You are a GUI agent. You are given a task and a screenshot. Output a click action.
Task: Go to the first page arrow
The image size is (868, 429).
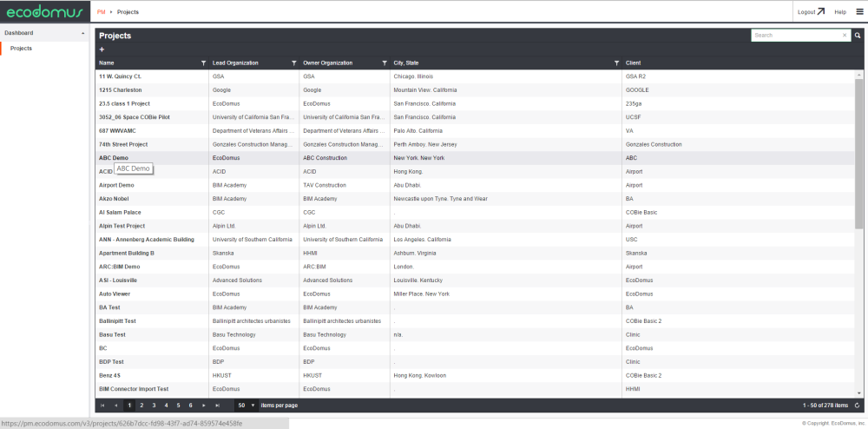click(102, 406)
